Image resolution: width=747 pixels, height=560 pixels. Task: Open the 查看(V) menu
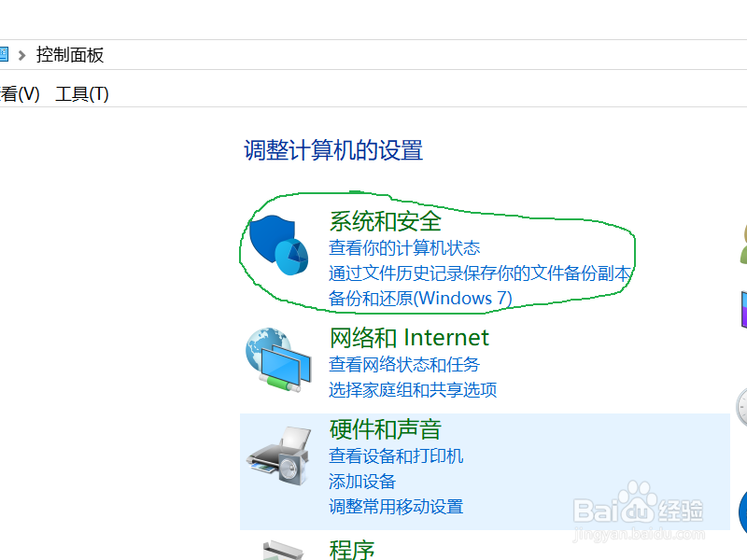(x=20, y=94)
